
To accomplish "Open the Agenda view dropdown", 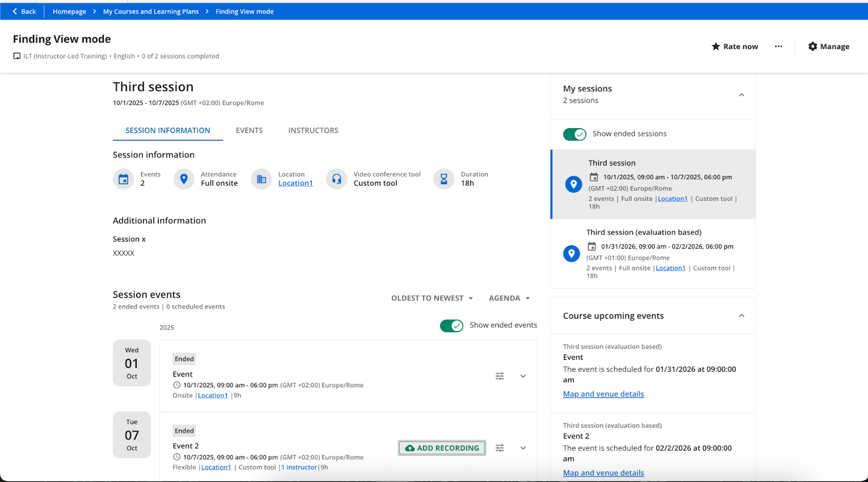I will (x=509, y=298).
